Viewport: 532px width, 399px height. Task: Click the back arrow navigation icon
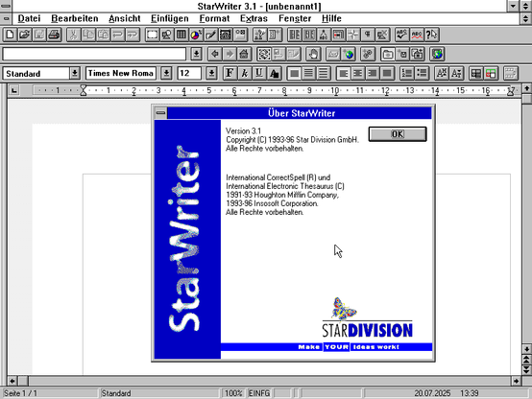pos(214,54)
